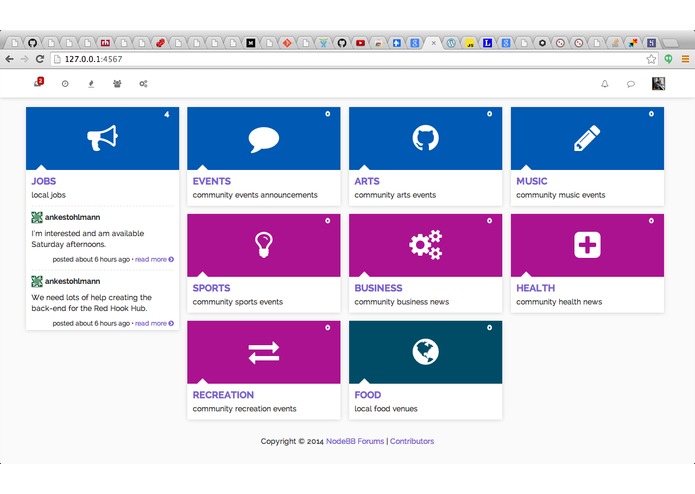
Task: Open unread topics icon with red badge
Action: click(39, 82)
